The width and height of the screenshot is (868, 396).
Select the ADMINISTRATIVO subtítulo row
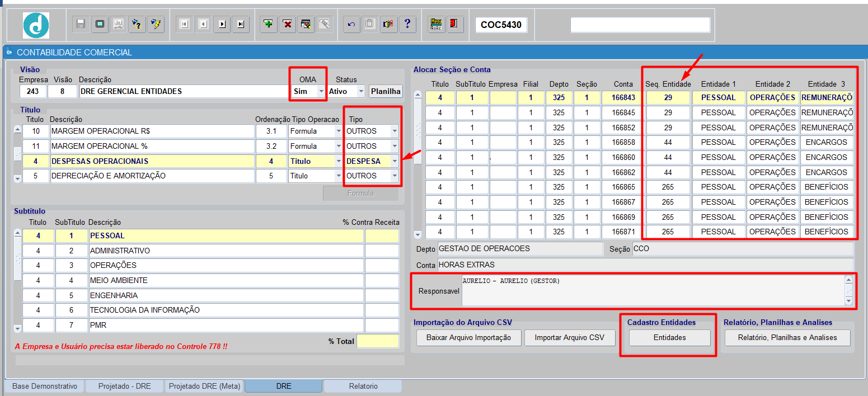point(226,251)
